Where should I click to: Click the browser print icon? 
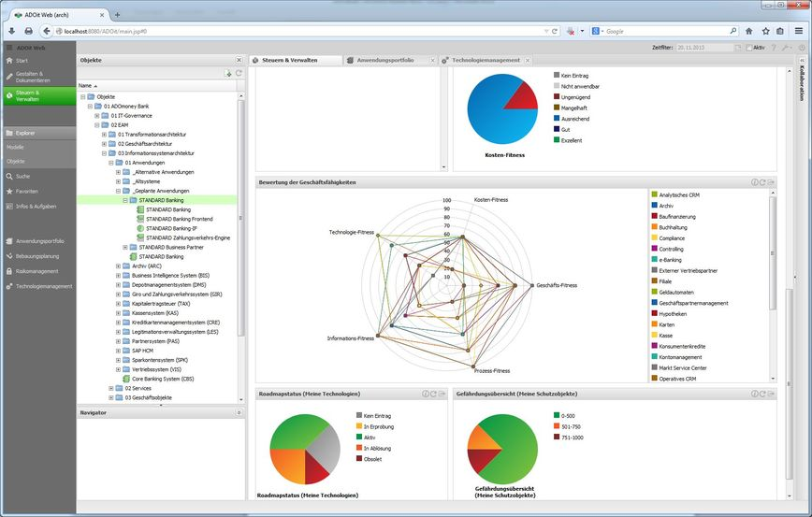pos(28,31)
